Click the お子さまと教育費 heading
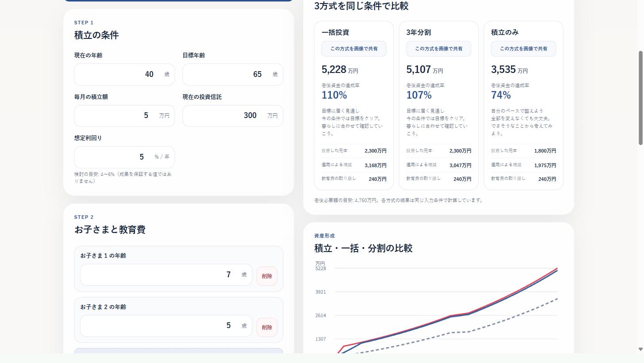Viewport: 644px width, 363px height. pyautogui.click(x=110, y=229)
